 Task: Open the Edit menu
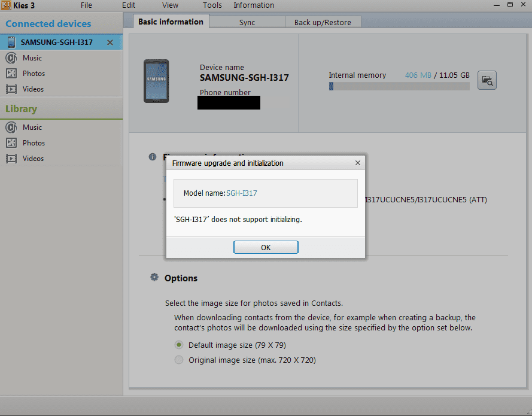[x=129, y=5]
